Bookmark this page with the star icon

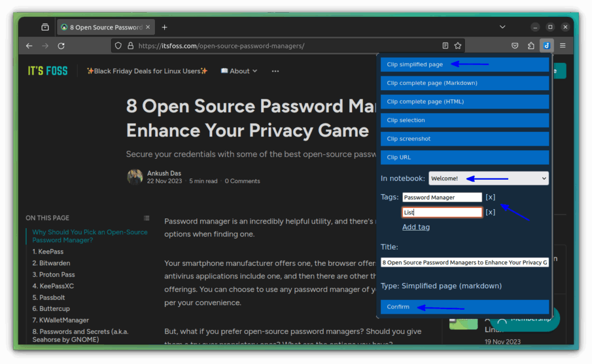click(458, 46)
